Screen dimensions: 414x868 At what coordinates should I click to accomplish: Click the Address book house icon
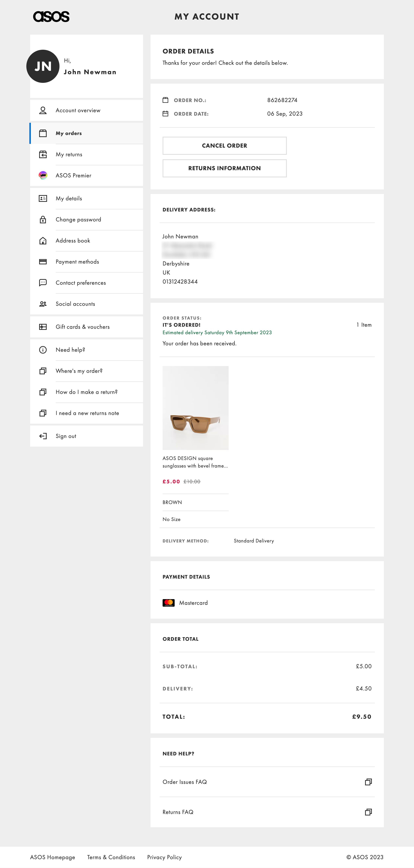coord(43,241)
